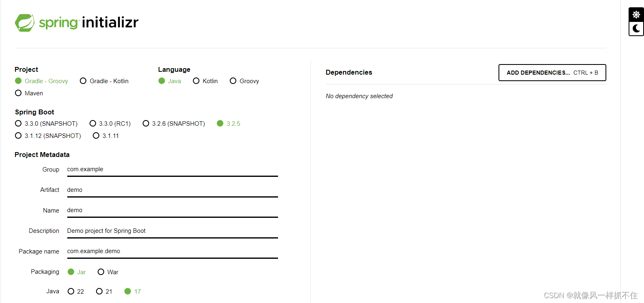The height and width of the screenshot is (303, 644).
Task: Set Java version to 22
Action: (x=76, y=292)
